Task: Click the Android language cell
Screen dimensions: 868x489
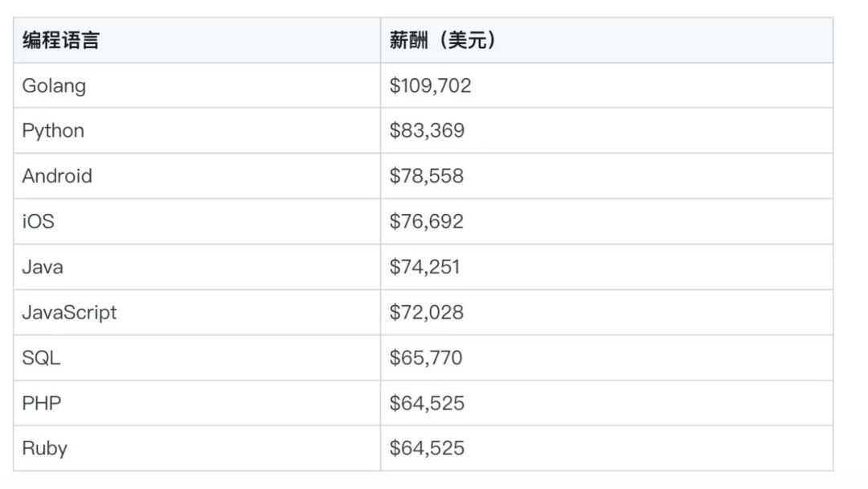Action: 197,176
